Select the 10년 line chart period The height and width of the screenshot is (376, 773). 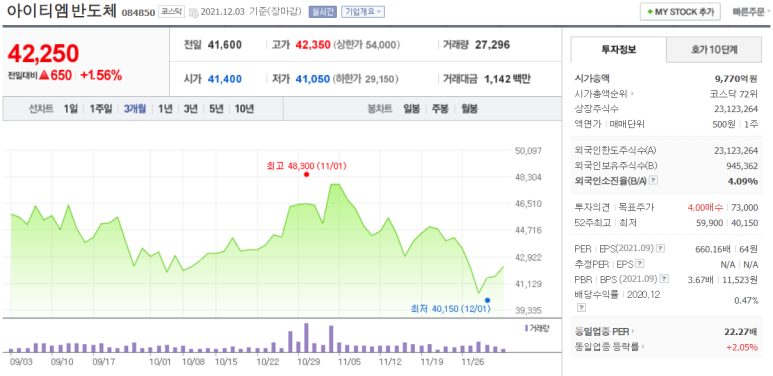[244, 109]
